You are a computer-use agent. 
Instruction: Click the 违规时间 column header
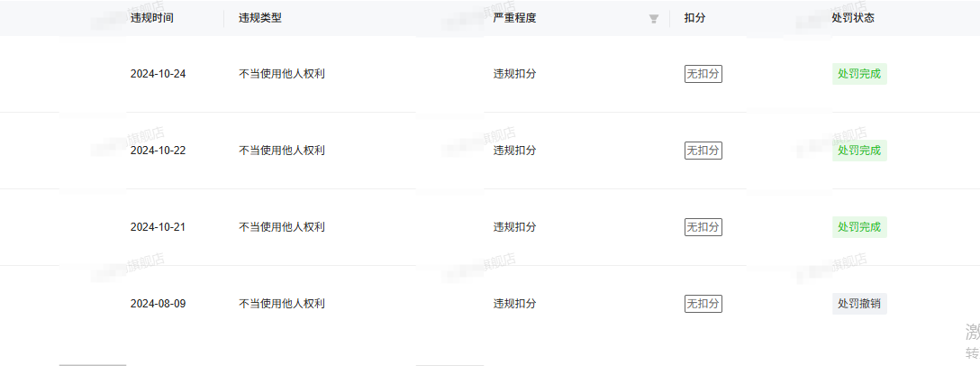point(151,18)
